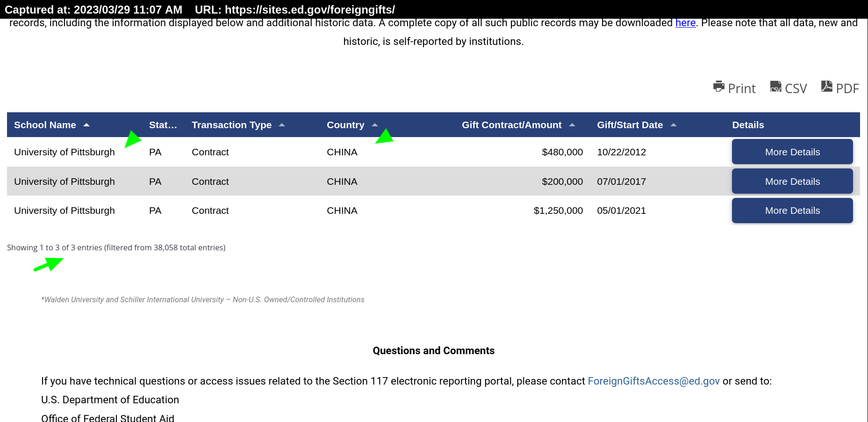Sort by Gift/Start Date arrow
Viewport: 868px width, 422px height.
click(674, 125)
